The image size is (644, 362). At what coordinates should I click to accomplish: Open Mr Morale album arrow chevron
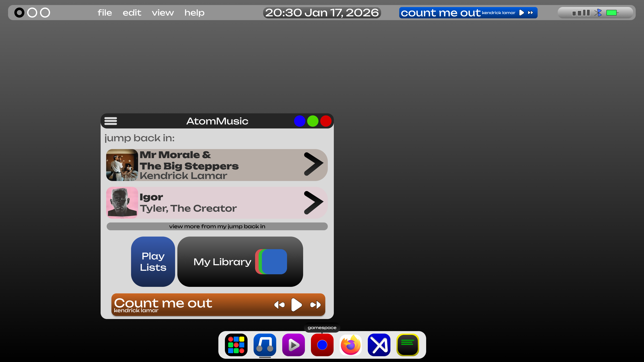coord(313,164)
